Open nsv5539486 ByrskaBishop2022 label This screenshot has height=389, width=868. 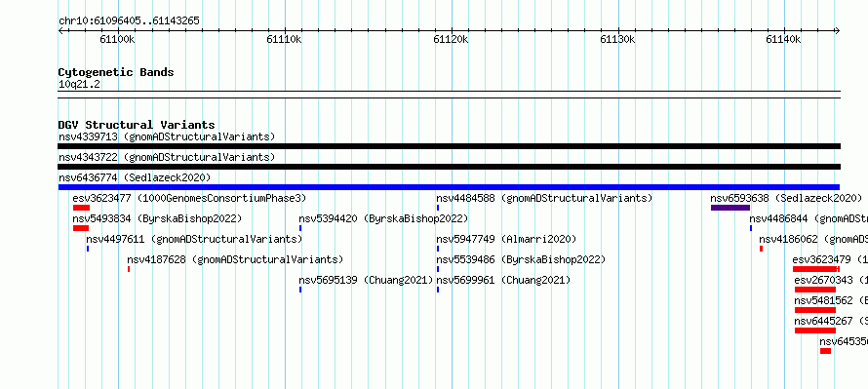point(521,259)
